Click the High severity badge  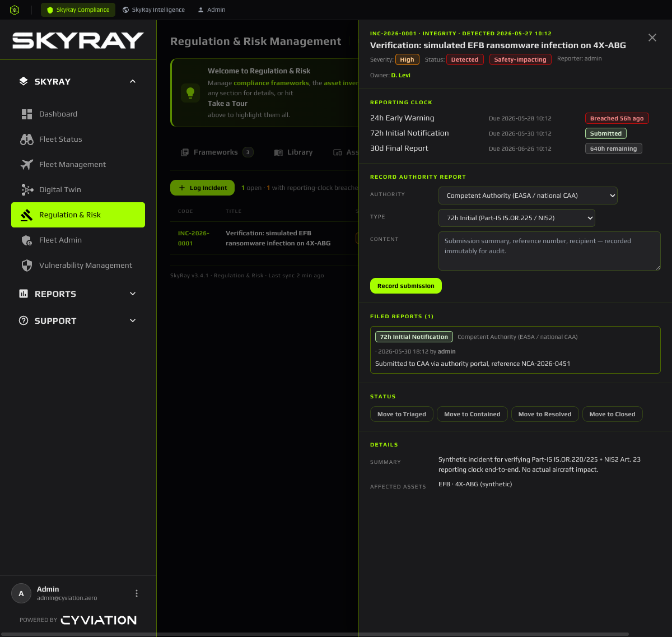407,59
